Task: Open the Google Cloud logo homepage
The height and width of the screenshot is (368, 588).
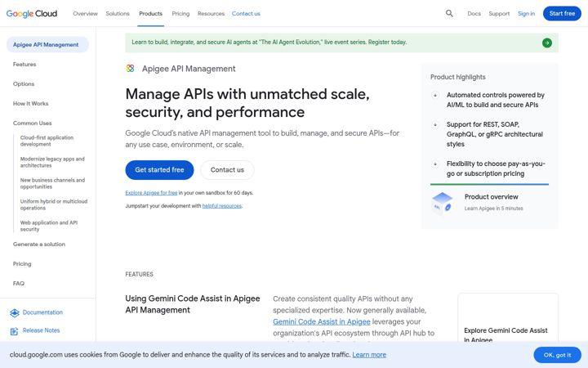Action: [32, 14]
